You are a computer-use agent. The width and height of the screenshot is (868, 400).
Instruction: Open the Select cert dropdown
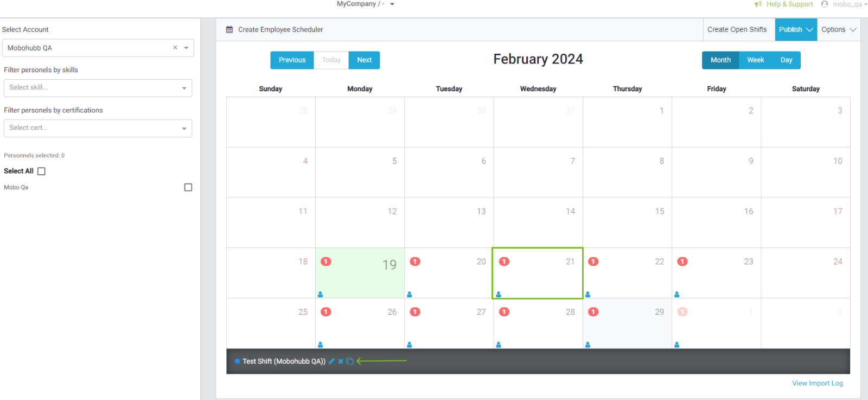point(98,128)
